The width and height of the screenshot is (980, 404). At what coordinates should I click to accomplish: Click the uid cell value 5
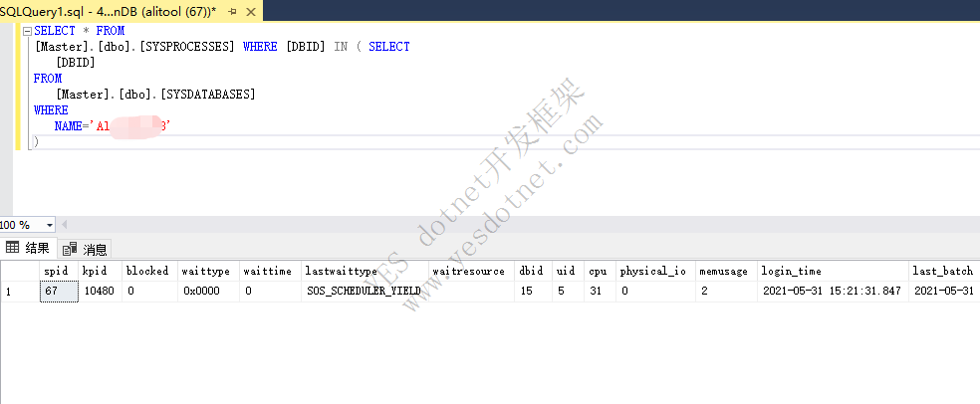coord(568,291)
